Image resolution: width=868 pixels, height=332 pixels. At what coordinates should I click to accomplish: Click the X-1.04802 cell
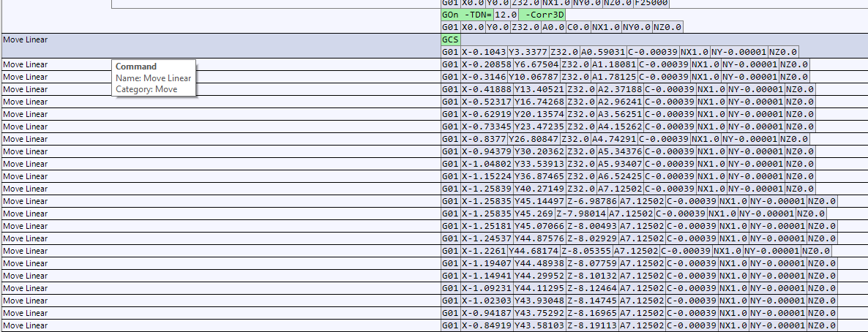click(x=487, y=164)
